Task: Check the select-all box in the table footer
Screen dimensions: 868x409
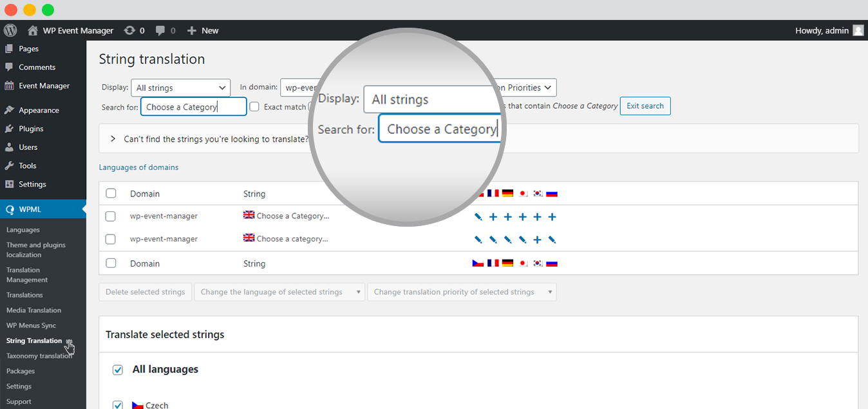Action: coord(111,263)
